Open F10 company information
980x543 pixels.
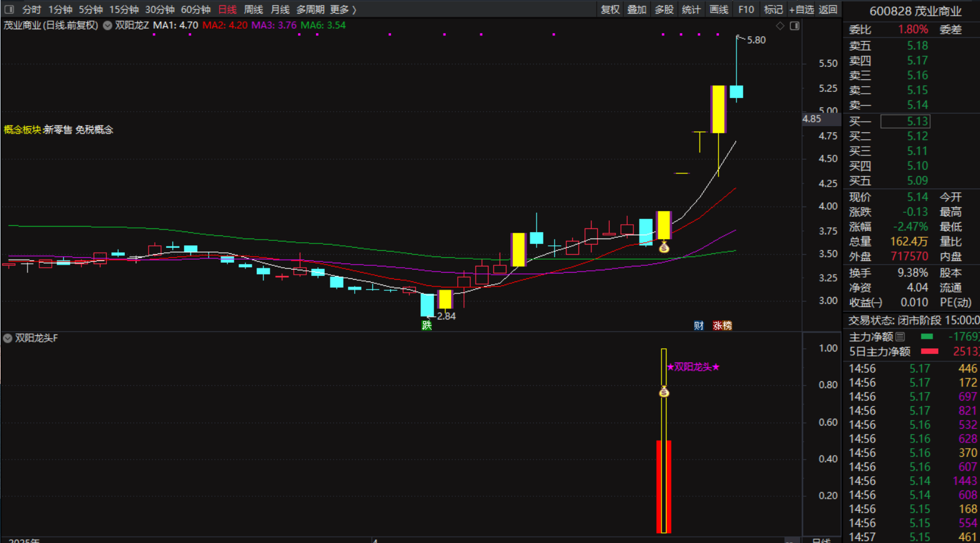pyautogui.click(x=746, y=9)
